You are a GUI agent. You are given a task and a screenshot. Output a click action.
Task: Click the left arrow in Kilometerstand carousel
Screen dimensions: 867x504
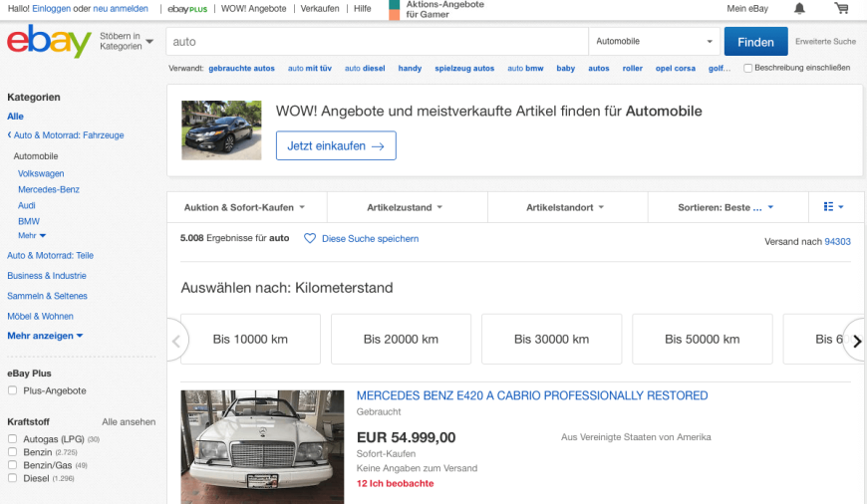coord(176,341)
